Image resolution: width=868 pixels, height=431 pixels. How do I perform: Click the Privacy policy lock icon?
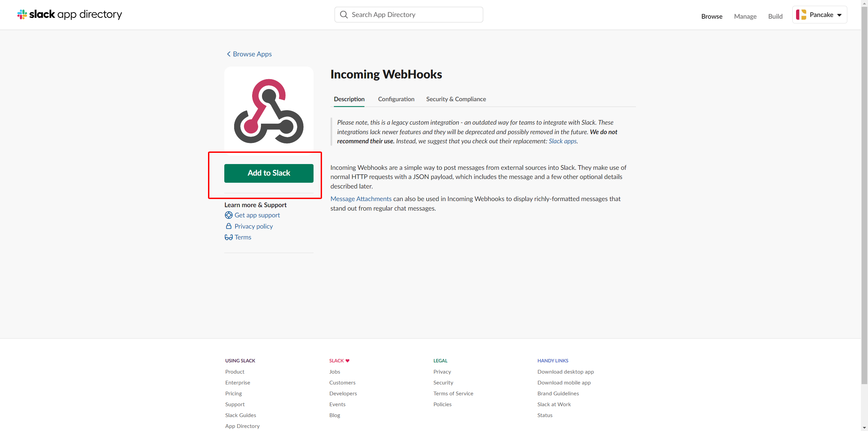point(229,226)
